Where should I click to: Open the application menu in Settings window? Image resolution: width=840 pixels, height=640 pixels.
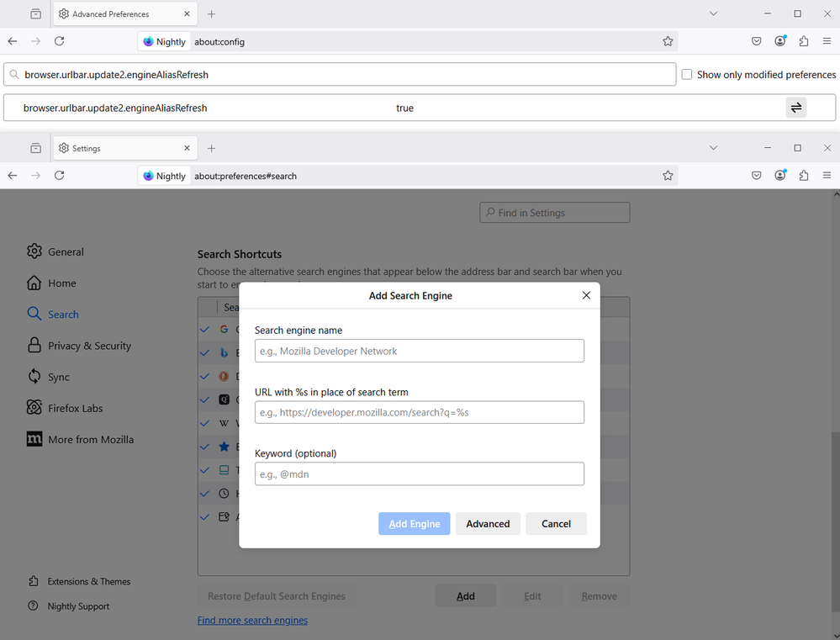pos(827,176)
